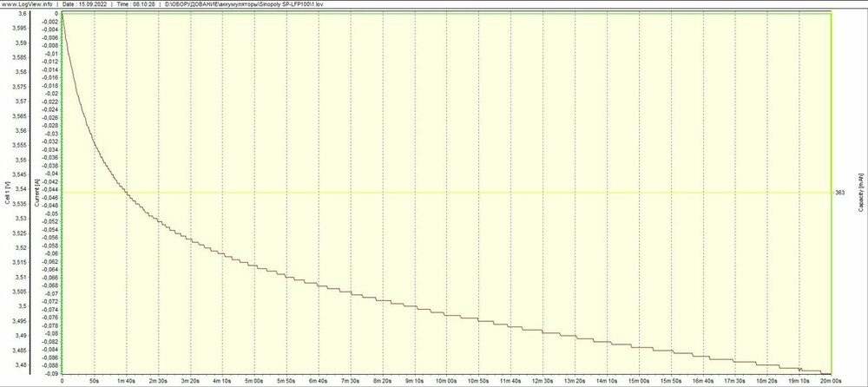868x387 pixels.
Task: Click the 3,49 voltage axis tick
Action: [21, 336]
